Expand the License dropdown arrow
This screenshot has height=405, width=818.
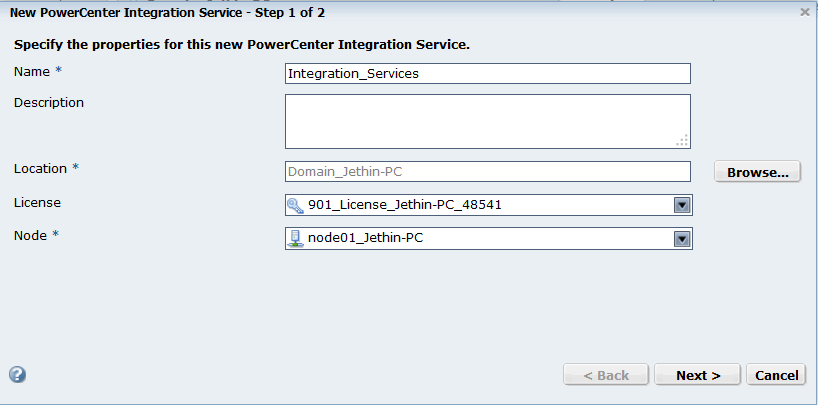pyautogui.click(x=681, y=205)
